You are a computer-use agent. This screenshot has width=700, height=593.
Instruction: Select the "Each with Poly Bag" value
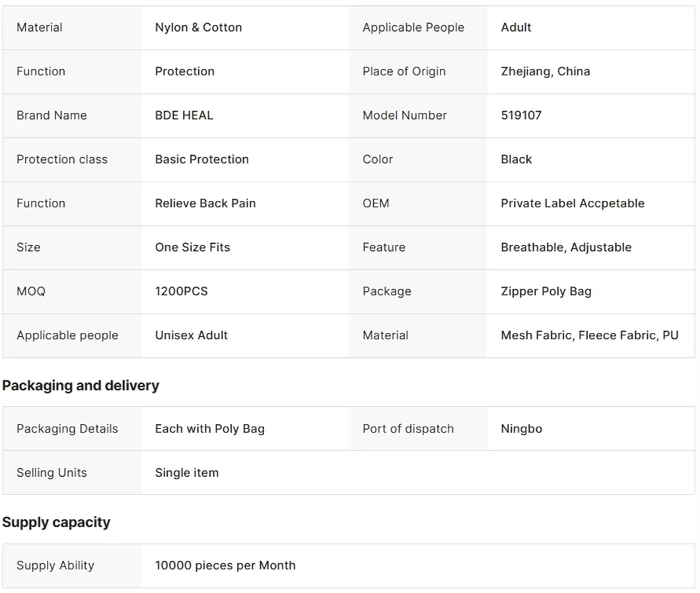point(209,429)
